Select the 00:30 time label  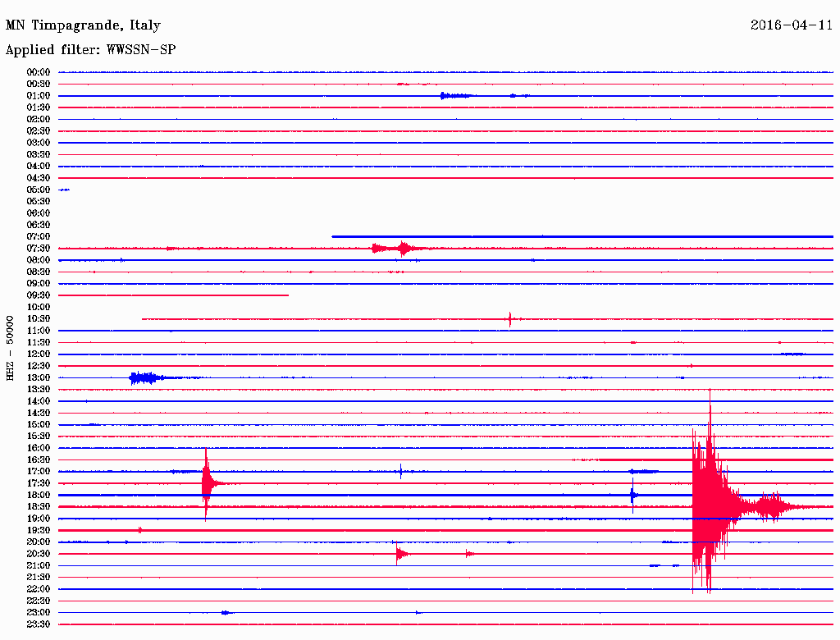coord(39,84)
